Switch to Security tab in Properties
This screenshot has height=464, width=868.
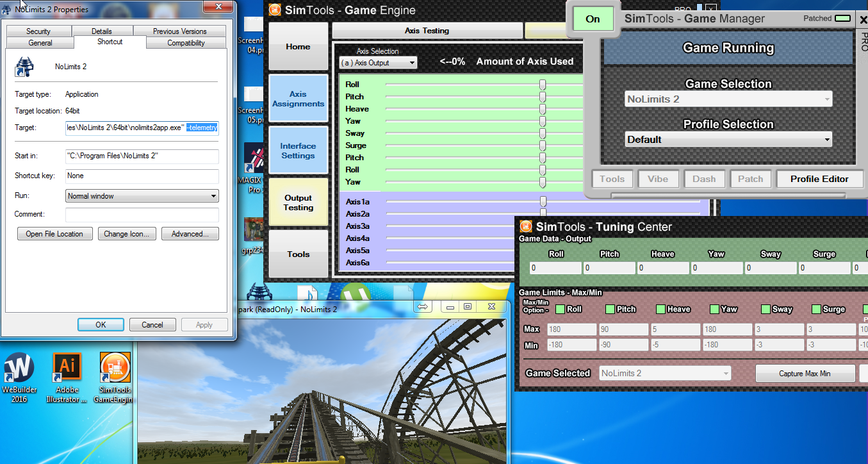coord(38,31)
